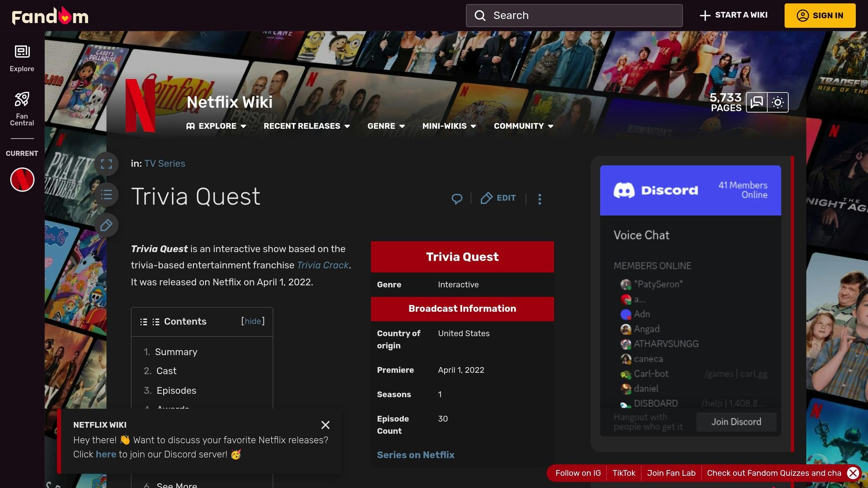868x488 pixels.
Task: Click daniel in members list
Action: click(646, 389)
